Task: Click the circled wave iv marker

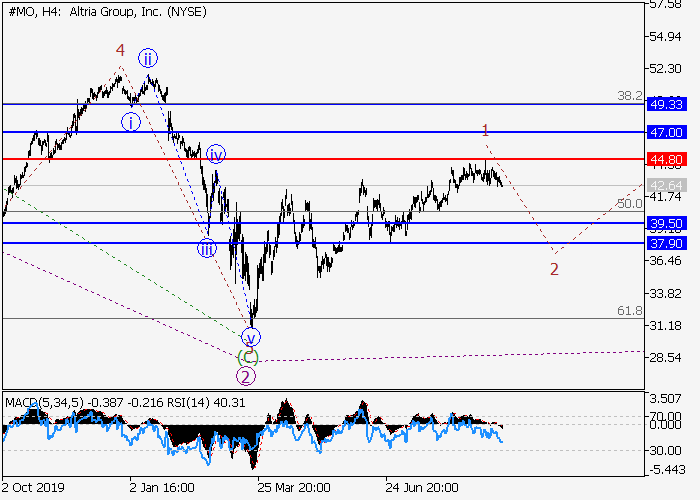Action: click(216, 154)
